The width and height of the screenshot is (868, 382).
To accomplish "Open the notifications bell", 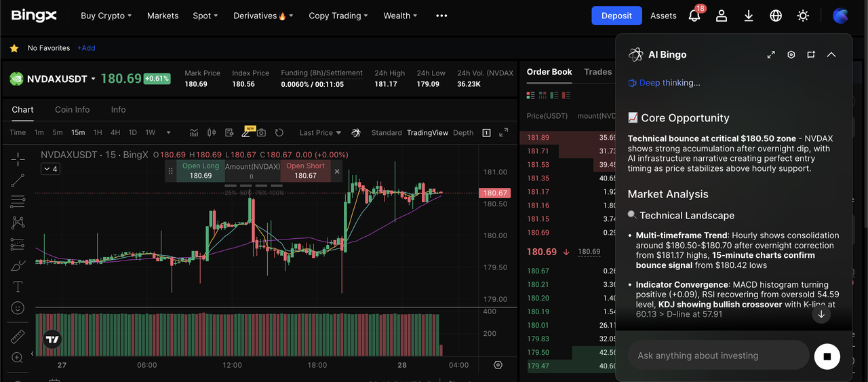I will [x=694, y=16].
